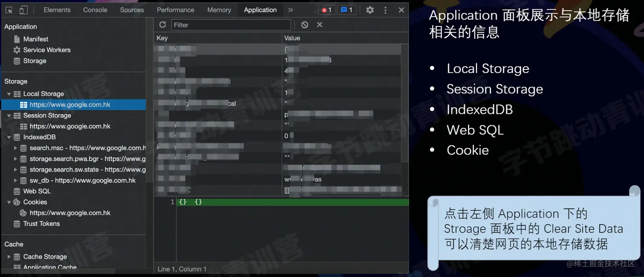Collapse the IndexedDB tree node

pyautogui.click(x=9, y=137)
